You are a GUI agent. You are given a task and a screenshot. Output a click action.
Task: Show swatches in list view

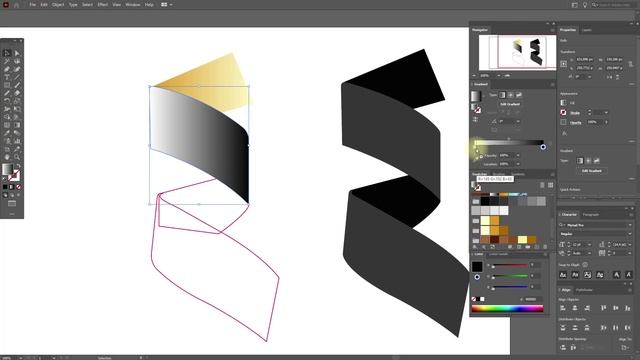542,185
